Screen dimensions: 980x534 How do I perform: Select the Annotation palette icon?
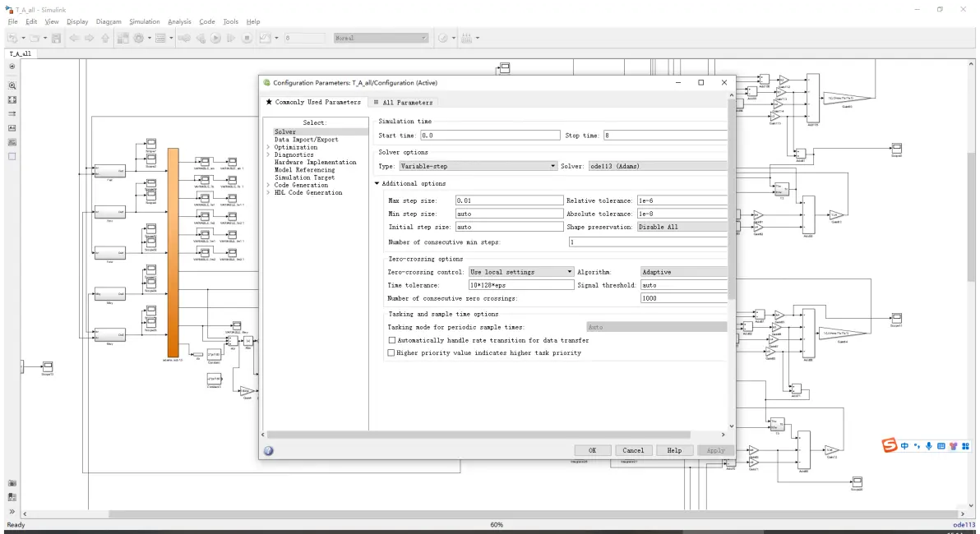coord(12,128)
